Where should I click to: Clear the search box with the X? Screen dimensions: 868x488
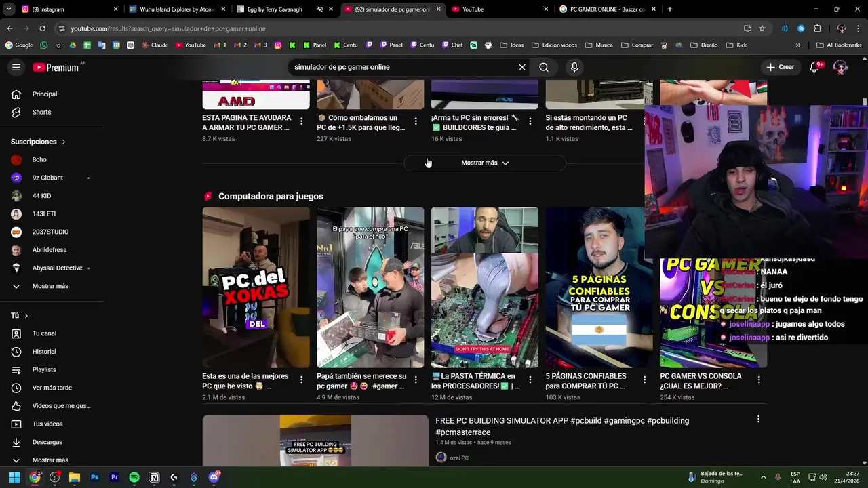522,67
